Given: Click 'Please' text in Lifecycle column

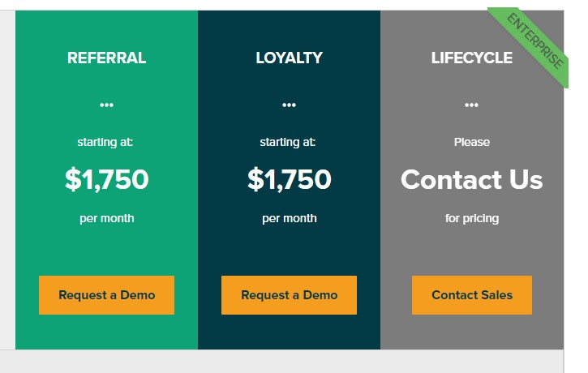Looking at the screenshot, I should [472, 142].
